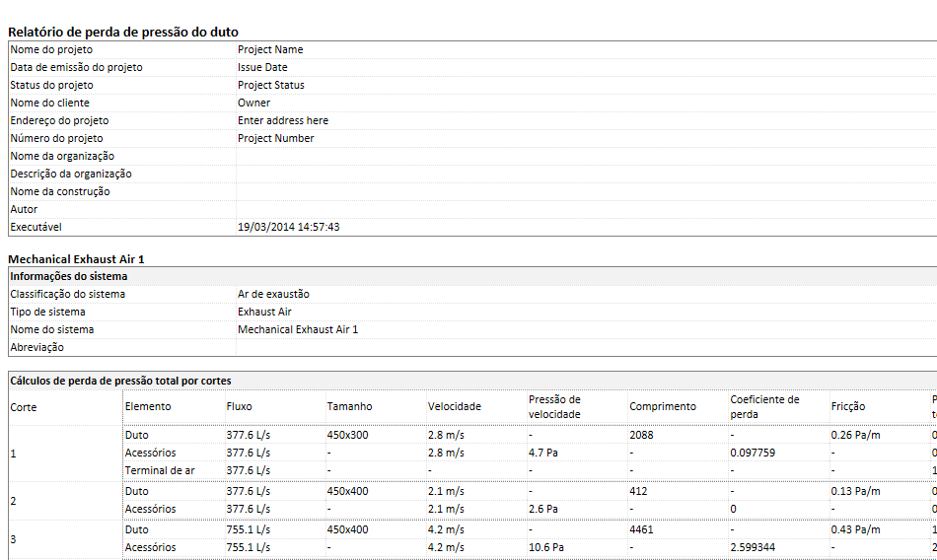Select the "Nome do projeto" label

[x=51, y=49]
